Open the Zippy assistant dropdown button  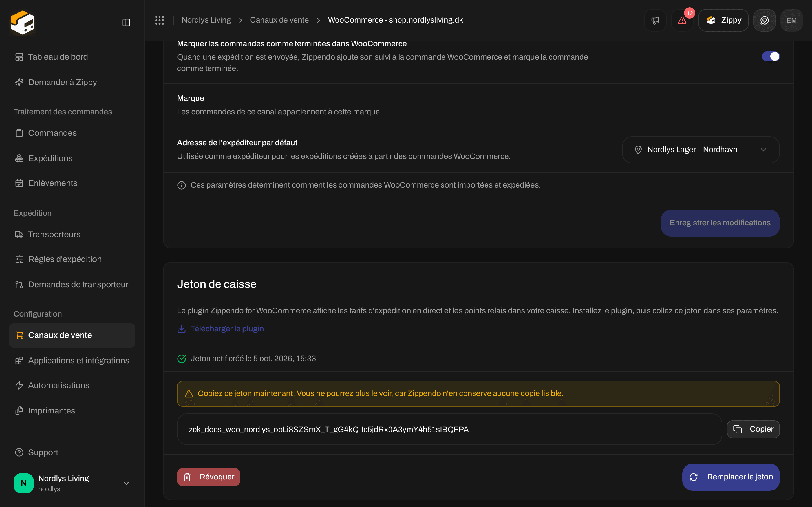tap(723, 20)
